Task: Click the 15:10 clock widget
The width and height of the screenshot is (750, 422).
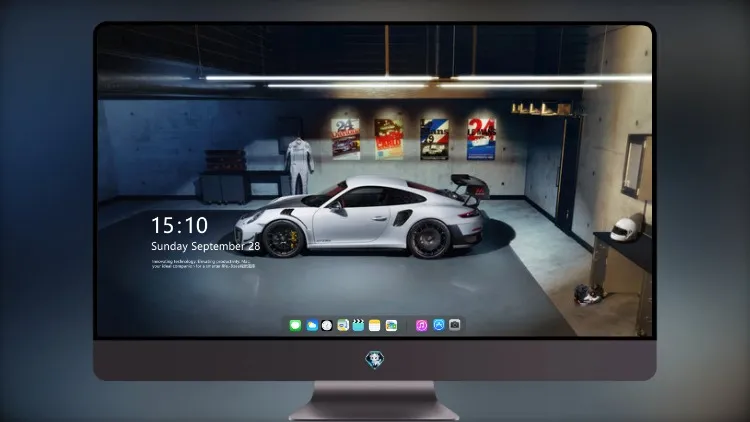Action: click(179, 225)
